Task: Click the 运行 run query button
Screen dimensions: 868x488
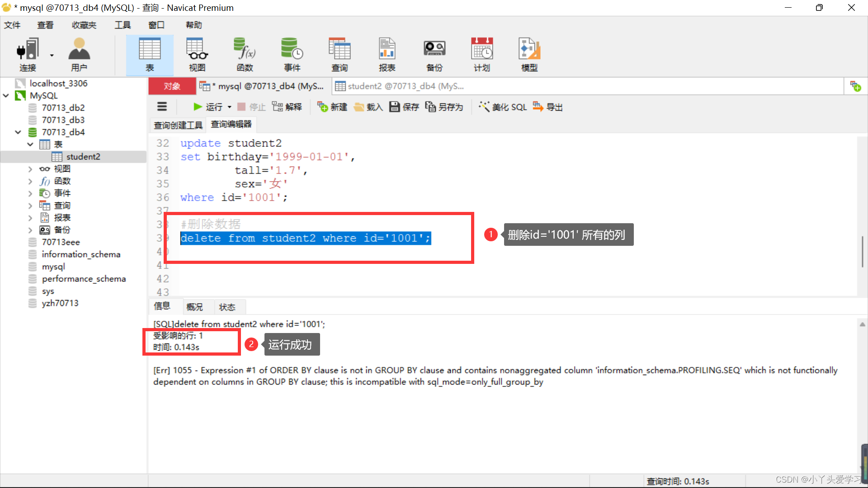Action: 208,107
